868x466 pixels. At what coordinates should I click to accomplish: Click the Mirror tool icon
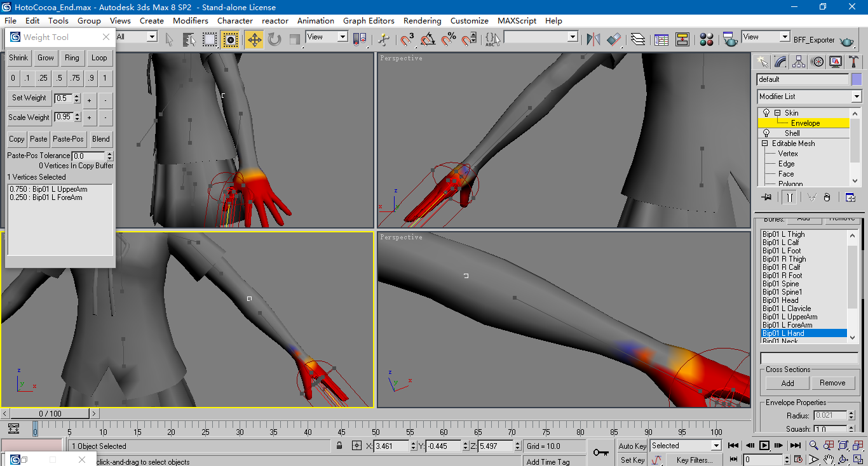(593, 40)
